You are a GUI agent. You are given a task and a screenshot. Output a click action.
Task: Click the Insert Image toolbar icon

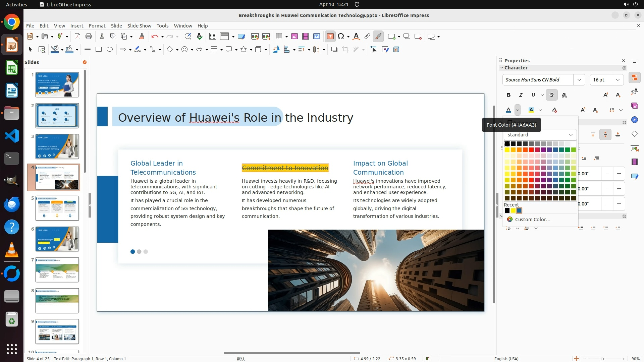click(x=294, y=37)
